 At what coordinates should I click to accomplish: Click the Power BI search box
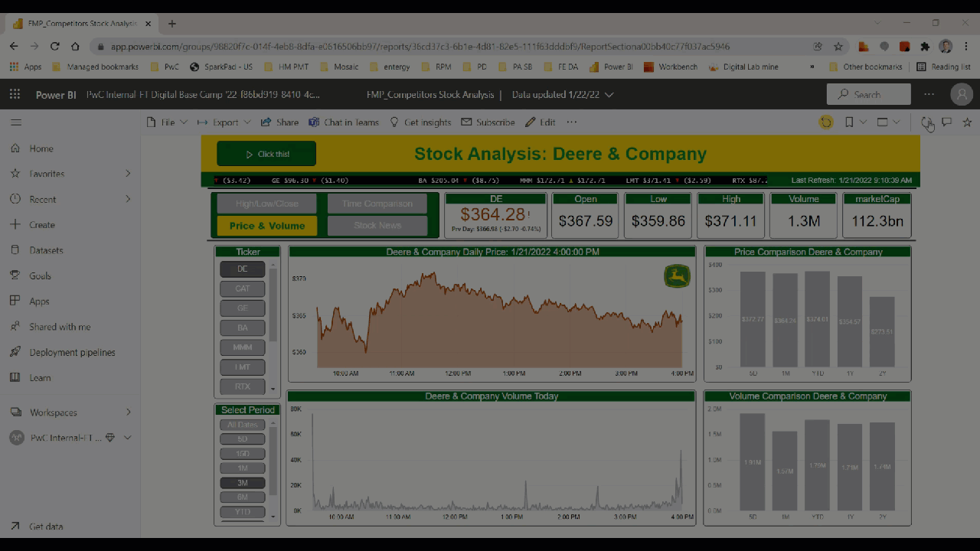[868, 95]
